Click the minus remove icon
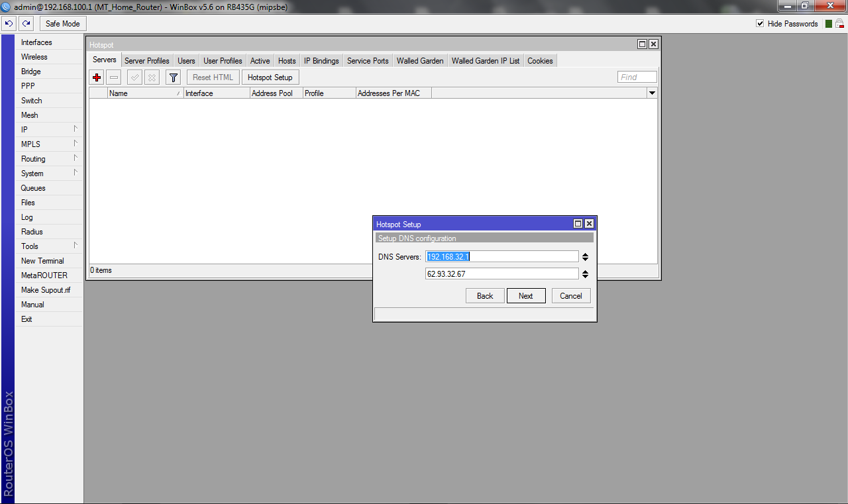 [114, 77]
